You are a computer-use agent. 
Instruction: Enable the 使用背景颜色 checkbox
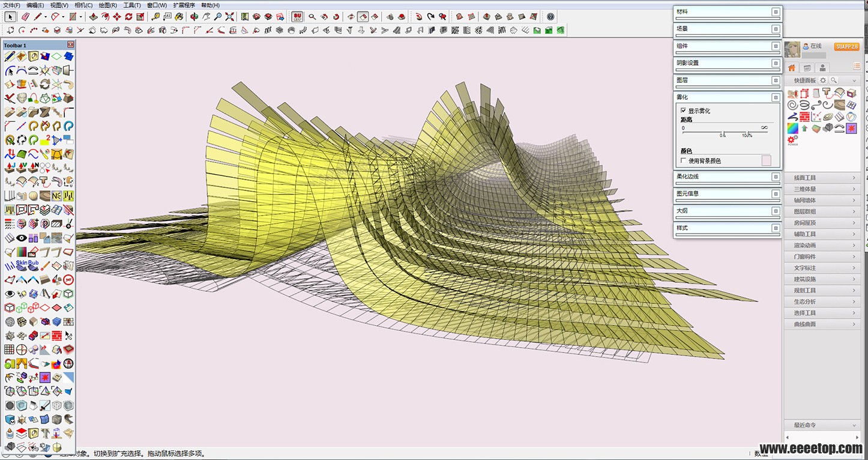[683, 160]
